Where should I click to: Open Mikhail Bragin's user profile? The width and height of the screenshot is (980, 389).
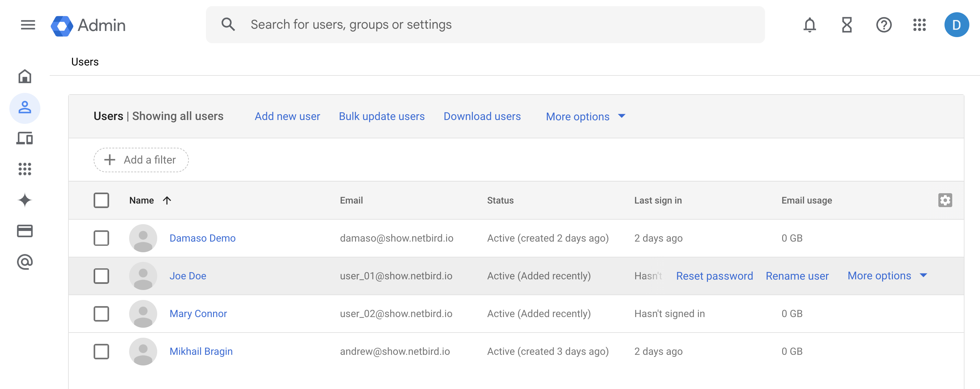click(201, 351)
